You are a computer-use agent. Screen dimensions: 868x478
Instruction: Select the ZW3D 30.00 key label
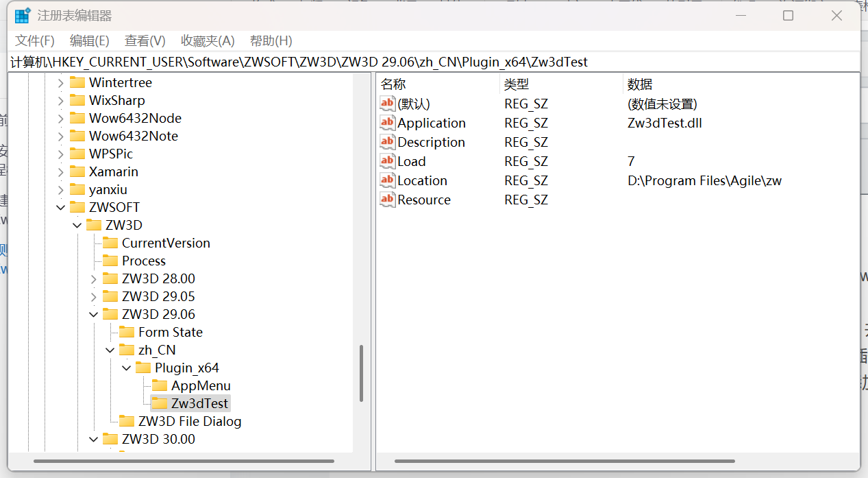click(x=158, y=439)
